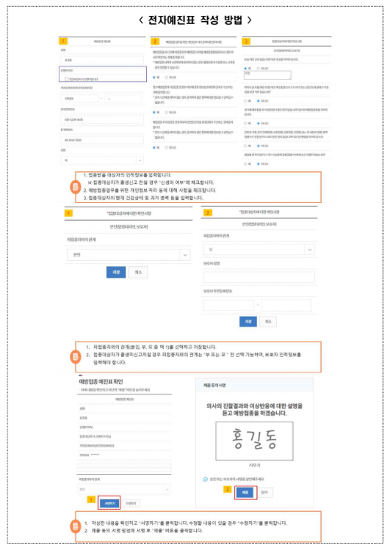392x549 pixels.
Task: Select 예 for the second privacy consent question
Action: click(x=155, y=112)
